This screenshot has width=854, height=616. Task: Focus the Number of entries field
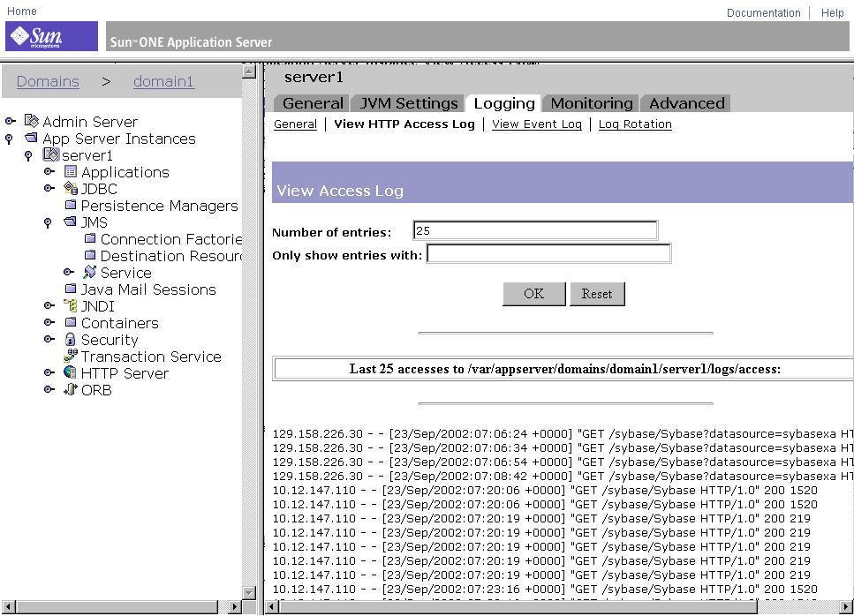[x=535, y=230]
